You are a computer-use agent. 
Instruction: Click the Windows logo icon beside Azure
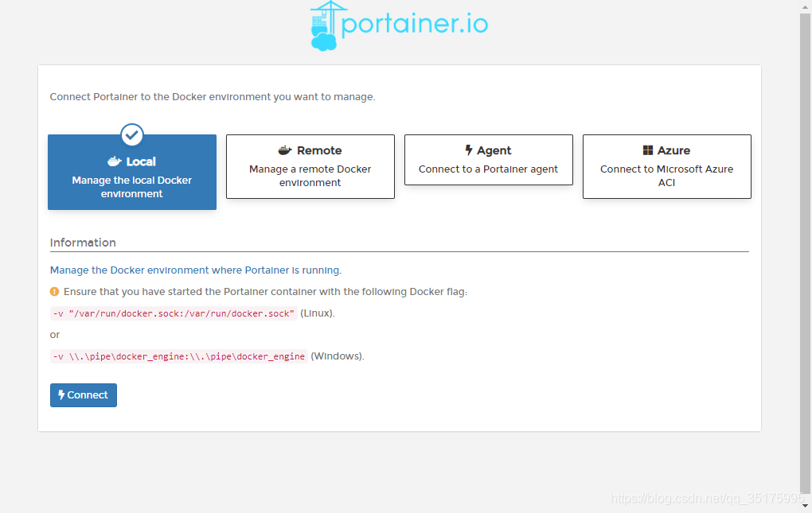click(648, 150)
